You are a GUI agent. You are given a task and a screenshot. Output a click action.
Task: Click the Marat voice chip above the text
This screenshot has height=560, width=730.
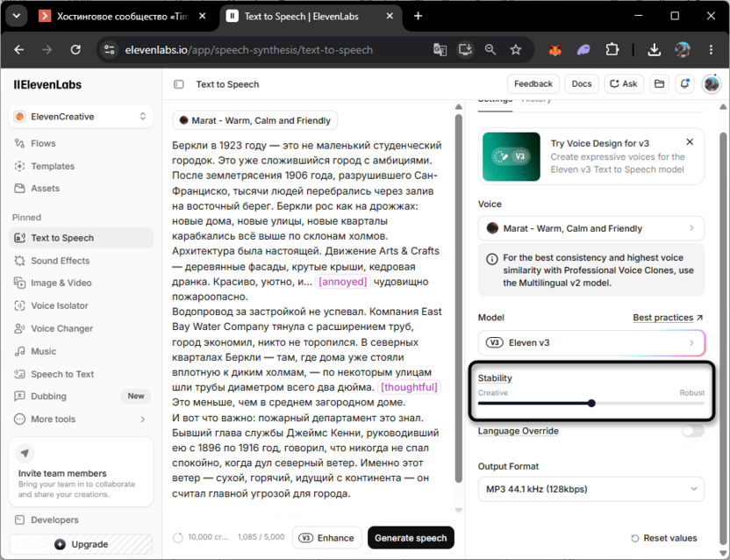[x=254, y=120]
